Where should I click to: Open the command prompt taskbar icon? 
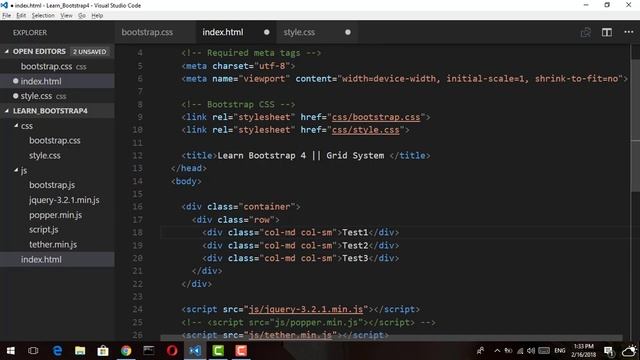coord(149,351)
